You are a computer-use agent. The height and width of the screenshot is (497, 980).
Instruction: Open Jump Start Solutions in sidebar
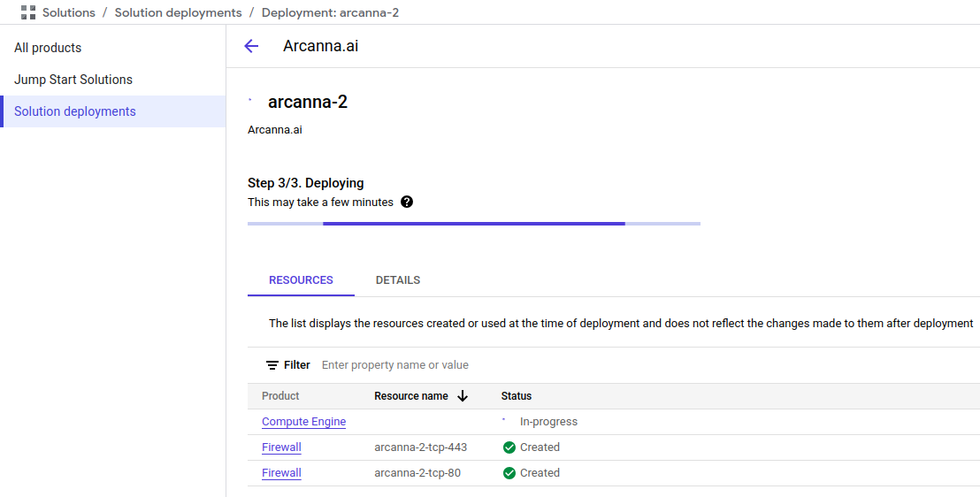(73, 80)
